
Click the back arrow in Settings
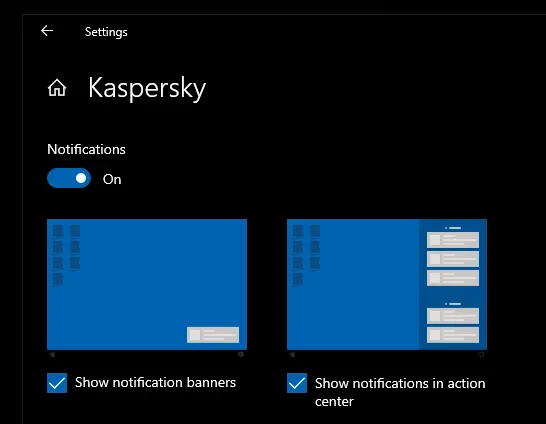[47, 31]
